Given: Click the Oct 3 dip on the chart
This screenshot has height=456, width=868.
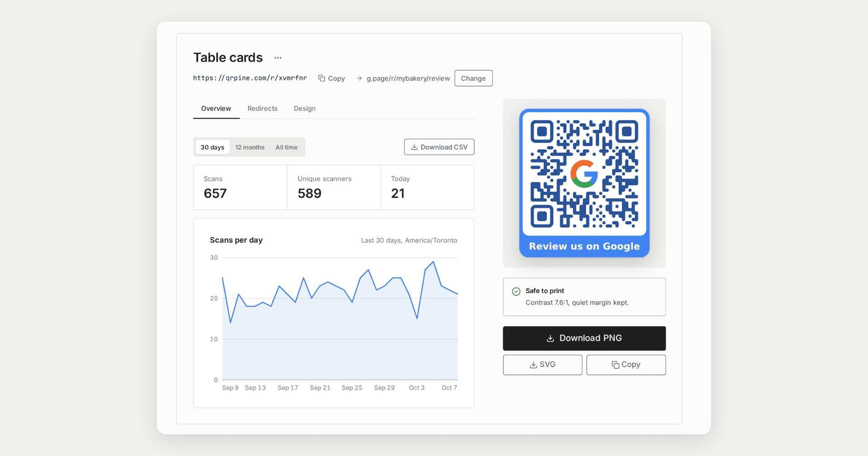Looking at the screenshot, I should tap(417, 318).
